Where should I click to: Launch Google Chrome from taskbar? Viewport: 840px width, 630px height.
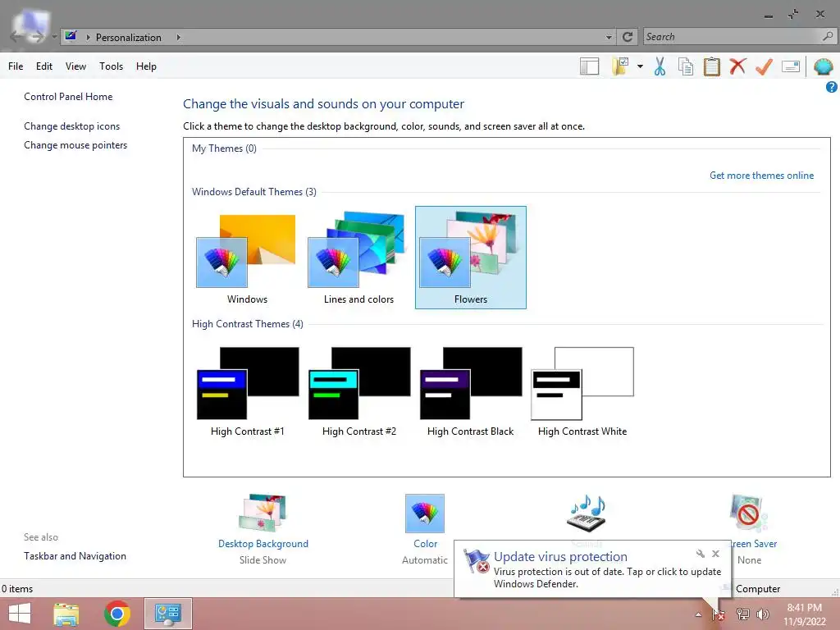[117, 614]
